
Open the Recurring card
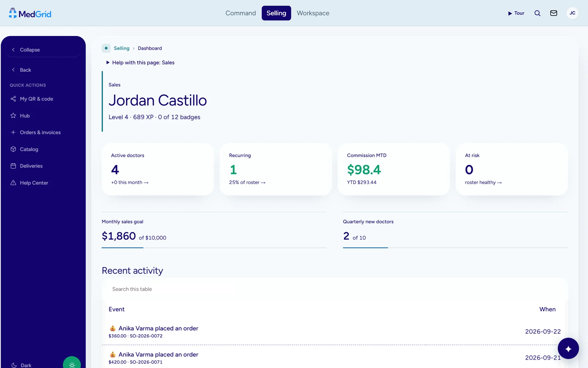276,169
